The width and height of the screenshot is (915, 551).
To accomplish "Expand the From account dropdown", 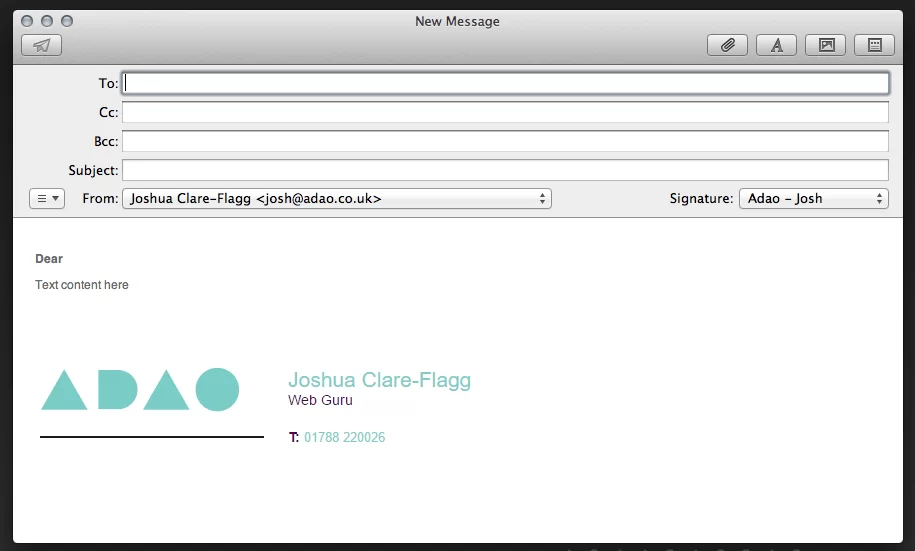I will 336,198.
